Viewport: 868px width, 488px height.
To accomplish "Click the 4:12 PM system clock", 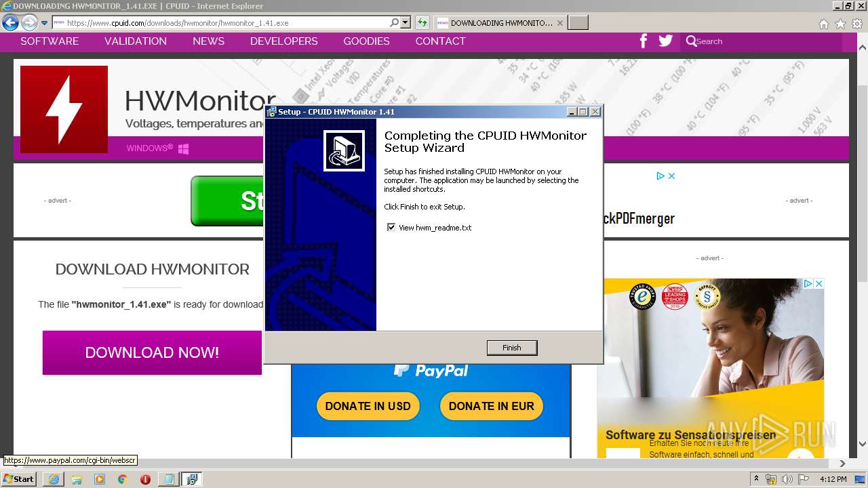I will coord(833,479).
